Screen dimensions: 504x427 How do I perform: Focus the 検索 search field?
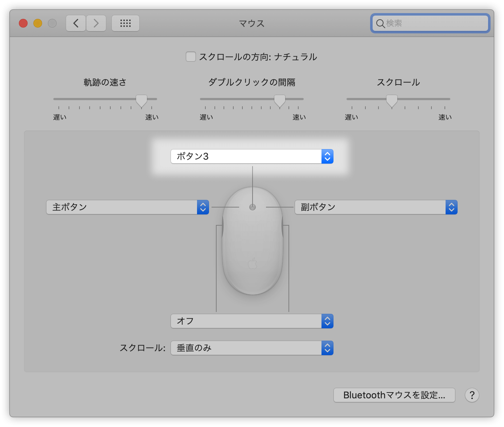coord(430,24)
